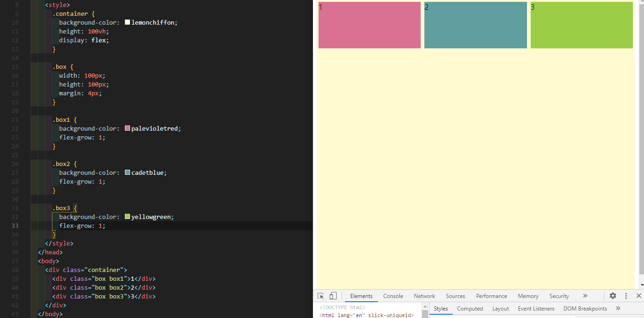Click the palevioletred color swatch

[x=128, y=128]
